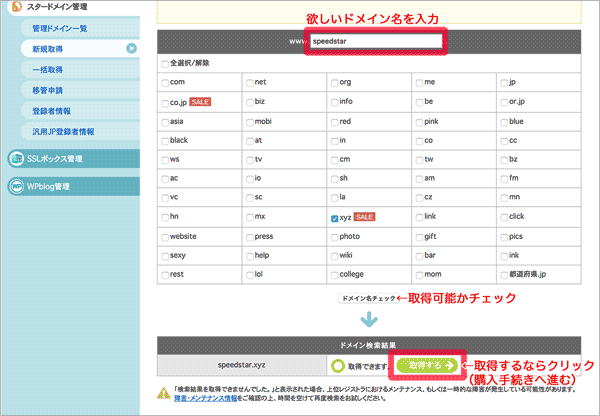Click the ドメイン名チェック button
This screenshot has height=416, width=600.
point(368,298)
